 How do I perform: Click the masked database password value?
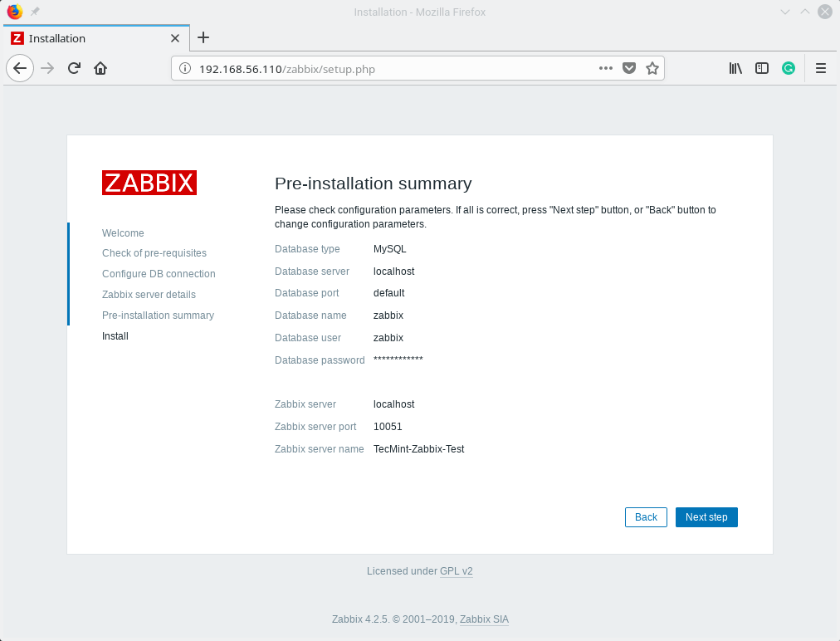398,360
